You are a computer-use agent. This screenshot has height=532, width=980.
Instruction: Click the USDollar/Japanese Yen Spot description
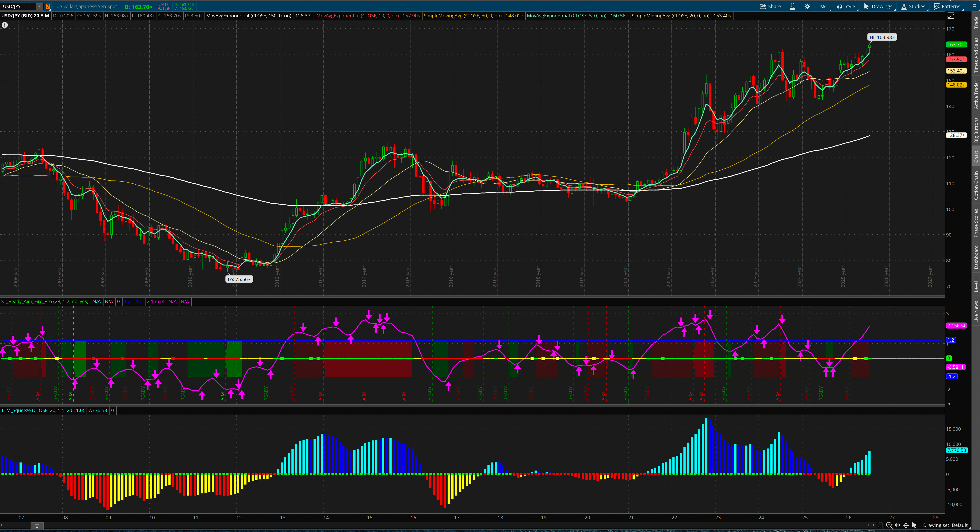pos(87,6)
